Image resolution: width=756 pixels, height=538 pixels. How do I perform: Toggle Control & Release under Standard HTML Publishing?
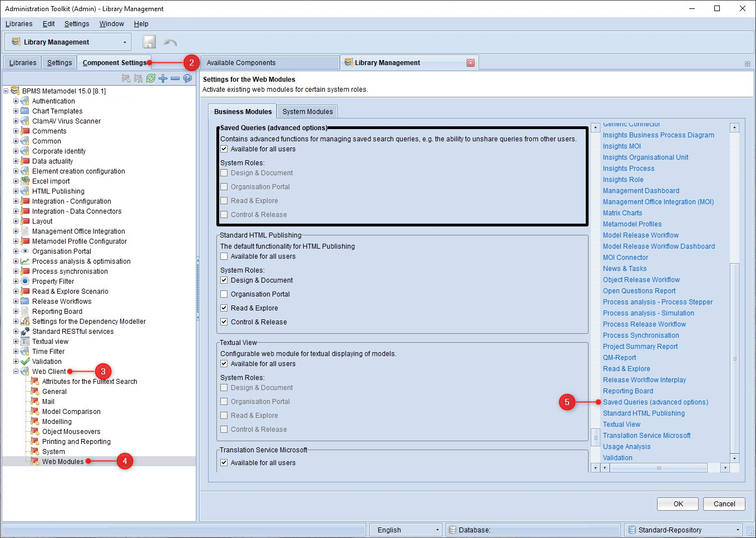tap(224, 322)
